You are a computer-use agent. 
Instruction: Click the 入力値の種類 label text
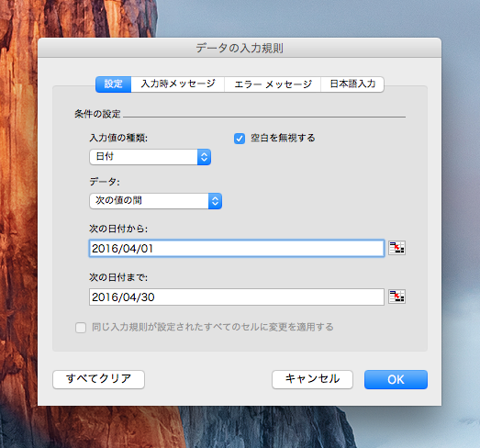118,138
